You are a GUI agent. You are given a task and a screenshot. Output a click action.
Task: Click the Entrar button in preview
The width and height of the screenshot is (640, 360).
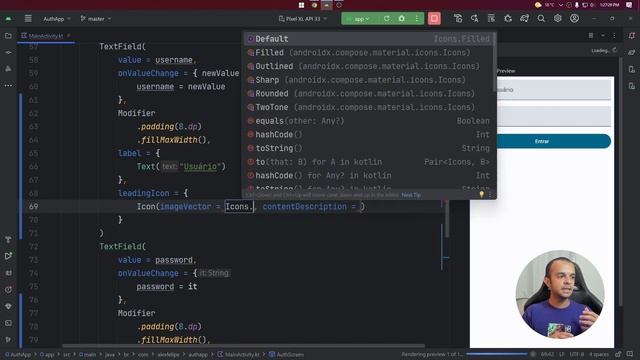(x=553, y=141)
